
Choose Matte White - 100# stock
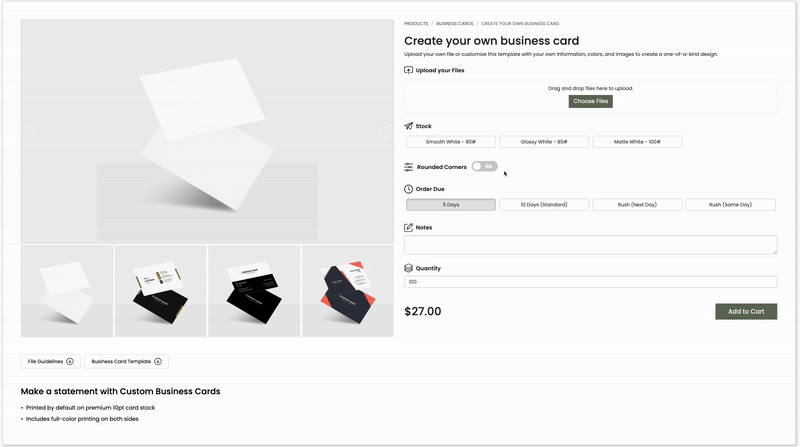click(637, 142)
